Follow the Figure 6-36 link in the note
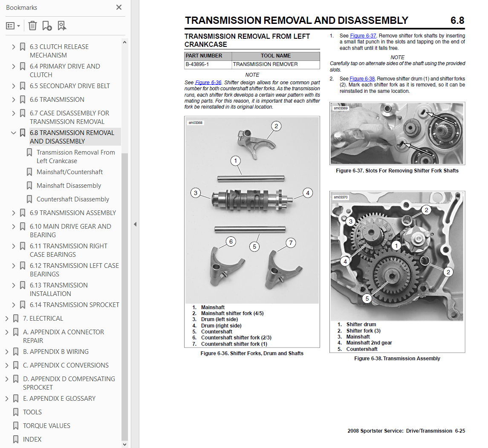 tap(208, 82)
